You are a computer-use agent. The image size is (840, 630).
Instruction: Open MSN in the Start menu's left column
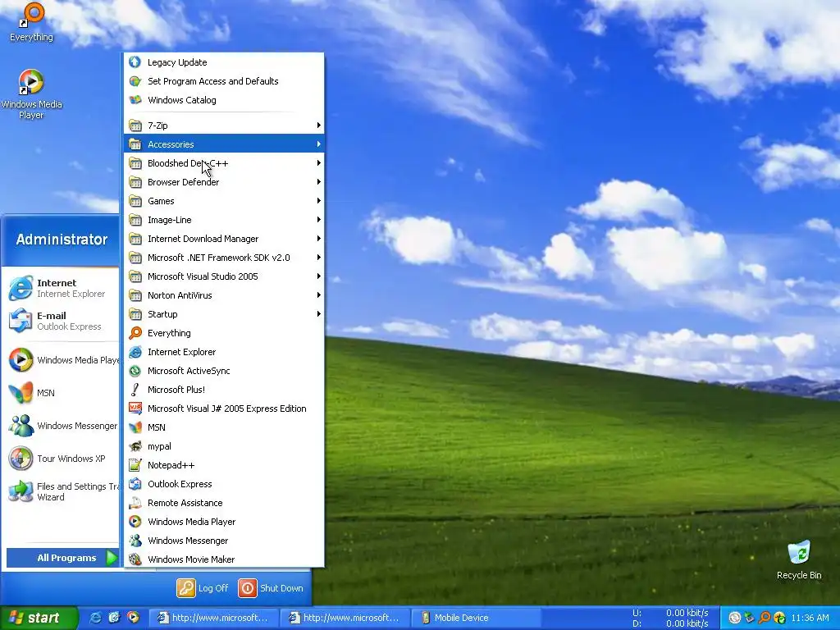pos(62,393)
